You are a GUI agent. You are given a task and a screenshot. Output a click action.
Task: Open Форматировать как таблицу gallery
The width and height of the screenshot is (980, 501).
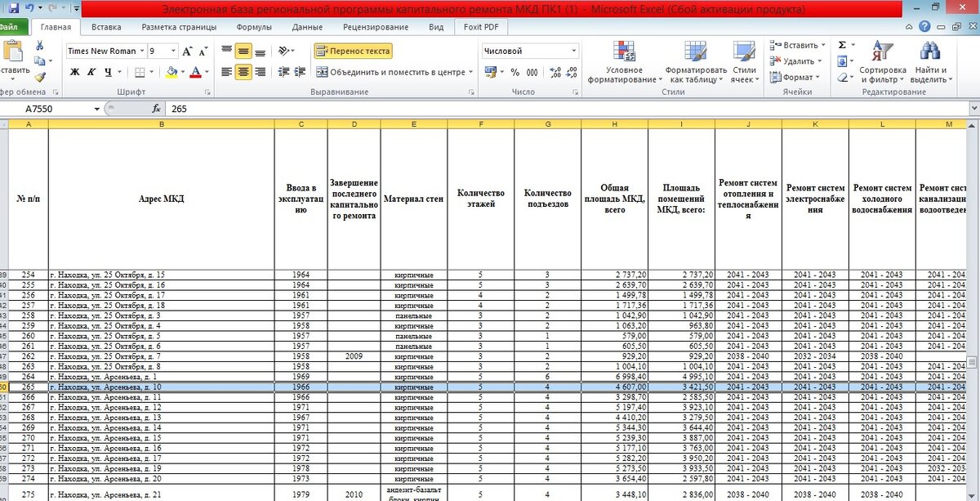[696, 61]
